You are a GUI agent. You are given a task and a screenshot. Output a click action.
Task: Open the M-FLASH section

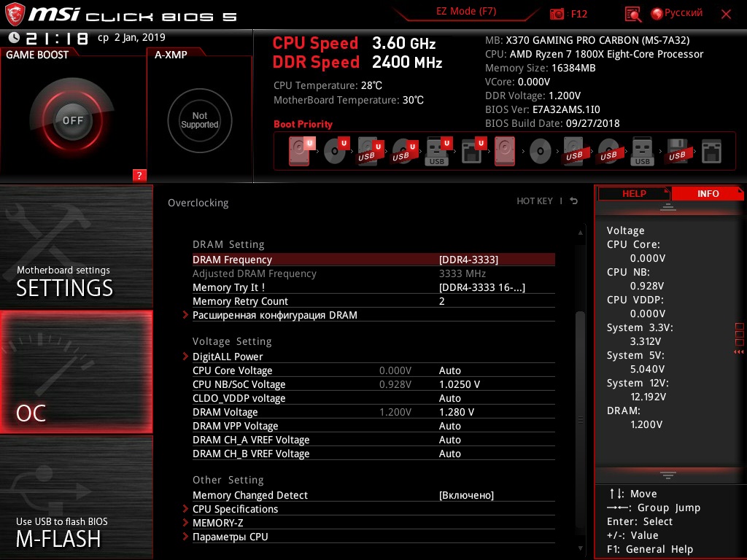click(76, 497)
